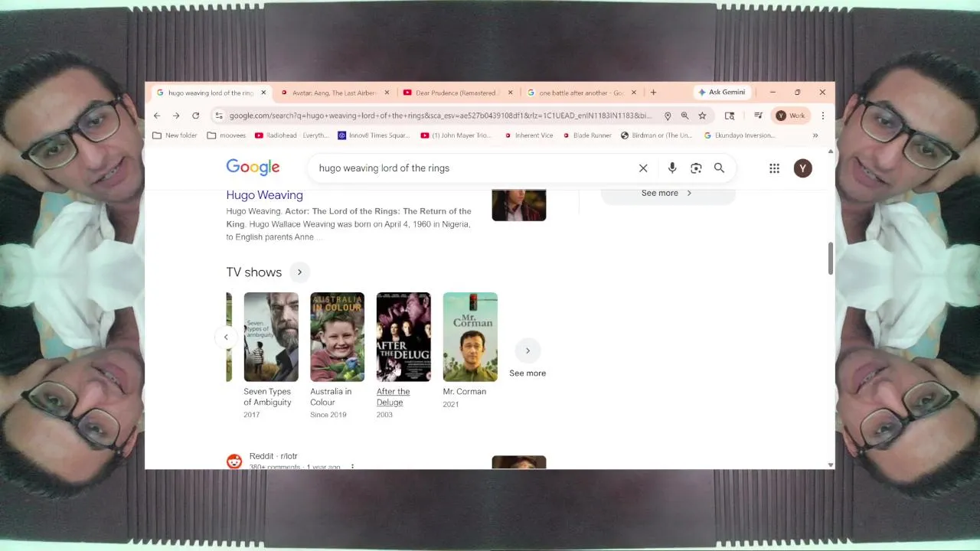The height and width of the screenshot is (551, 980).
Task: Open the Birdman bookmark
Action: (656, 135)
